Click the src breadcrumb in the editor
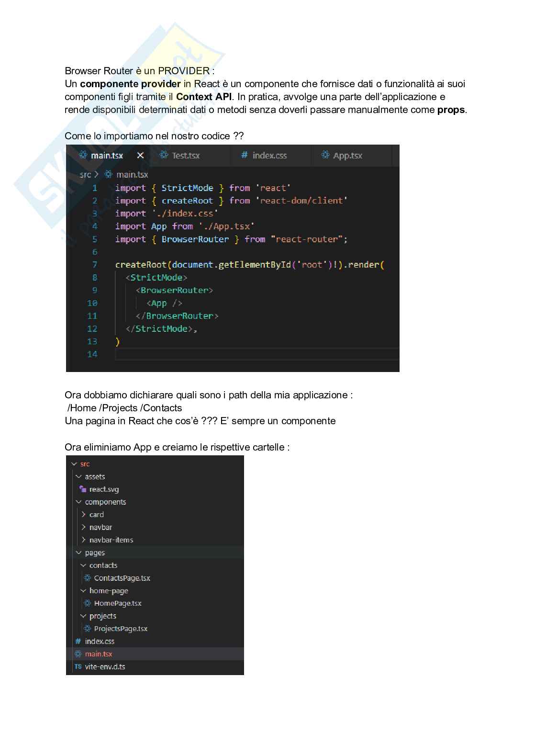The image size is (535, 756). [85, 175]
